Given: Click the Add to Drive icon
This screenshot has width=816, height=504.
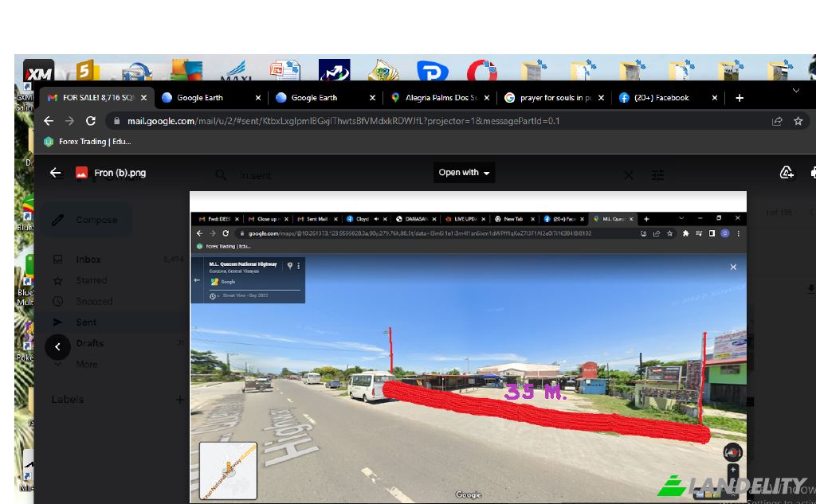Looking at the screenshot, I should pos(786,173).
